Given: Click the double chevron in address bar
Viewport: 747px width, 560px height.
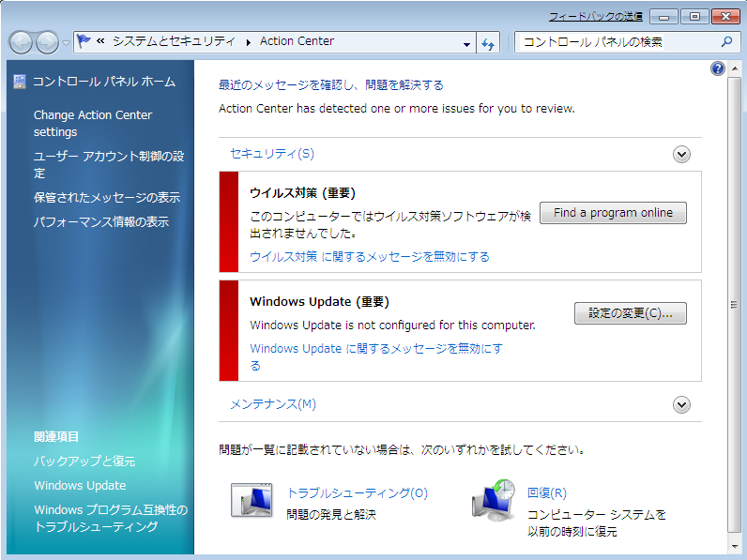Looking at the screenshot, I should click(100, 41).
